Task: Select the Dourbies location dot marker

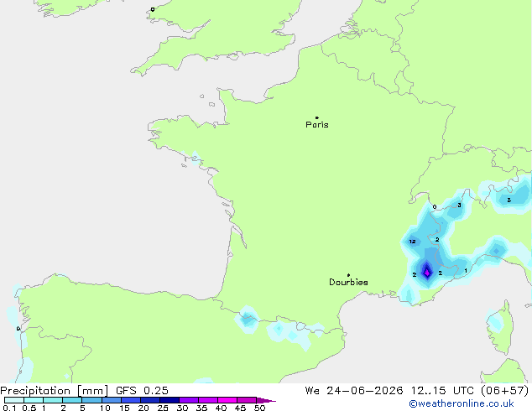Action: pos(348,275)
